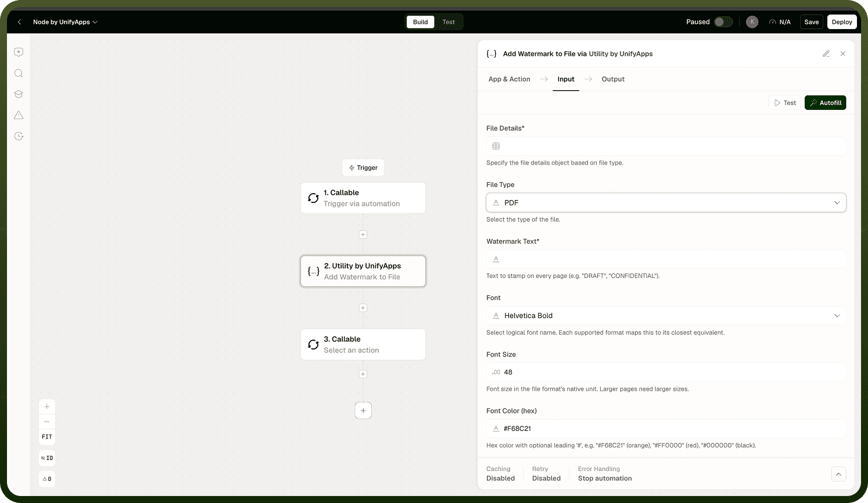The image size is (868, 503).
Task: Fit the workflow to the canvas
Action: click(x=47, y=437)
